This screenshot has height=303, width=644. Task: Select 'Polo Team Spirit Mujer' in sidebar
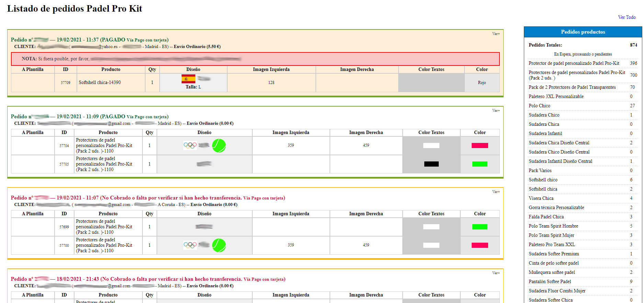click(583, 235)
